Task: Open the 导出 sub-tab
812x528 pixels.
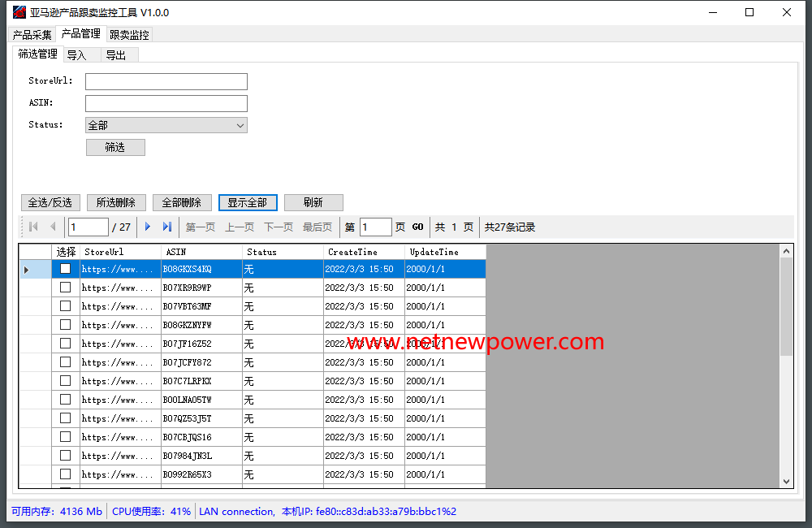Action: [116, 55]
